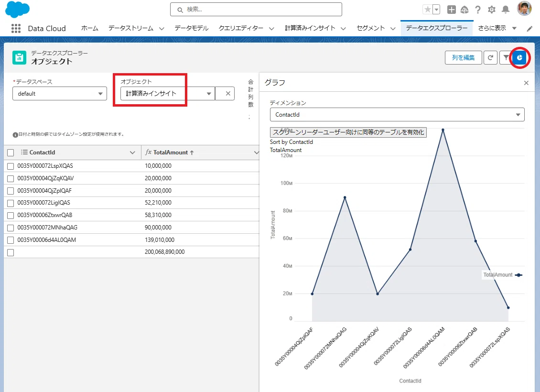This screenshot has height=392, width=540.
Task: Go to the 計算済みインサイト tab
Action: (310, 28)
